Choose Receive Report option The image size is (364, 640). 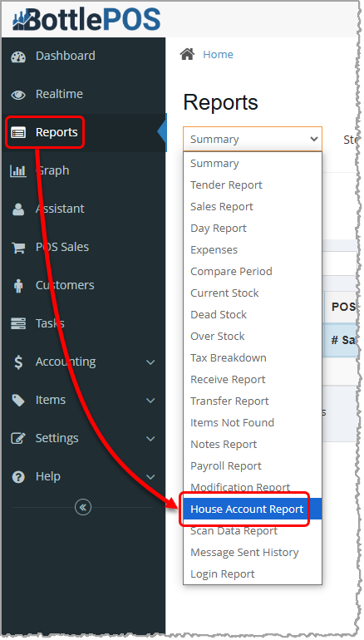coord(253,380)
